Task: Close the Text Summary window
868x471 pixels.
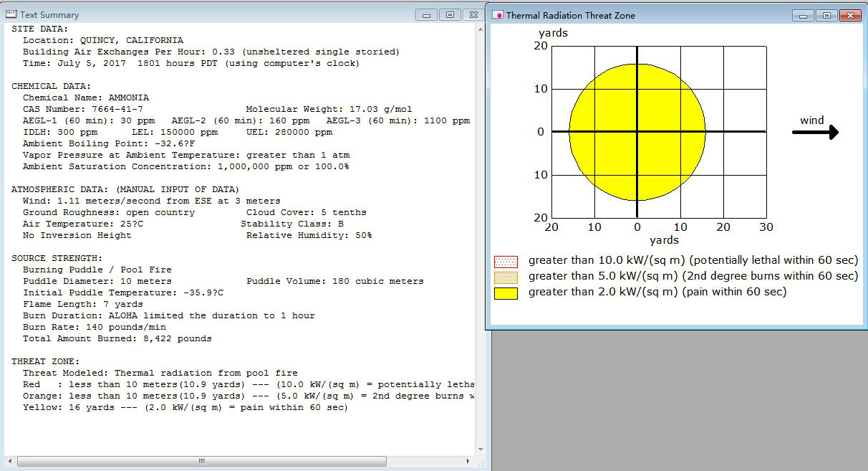Action: pyautogui.click(x=473, y=14)
